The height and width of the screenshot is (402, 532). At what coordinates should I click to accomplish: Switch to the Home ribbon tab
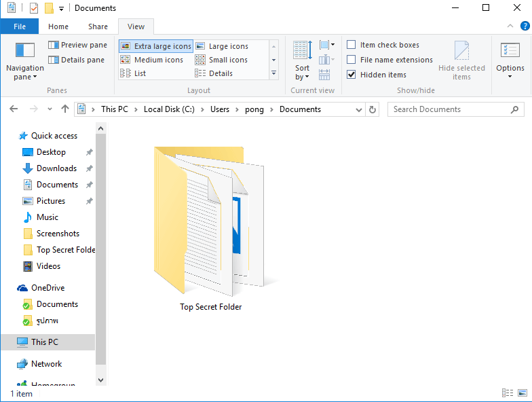[58, 26]
